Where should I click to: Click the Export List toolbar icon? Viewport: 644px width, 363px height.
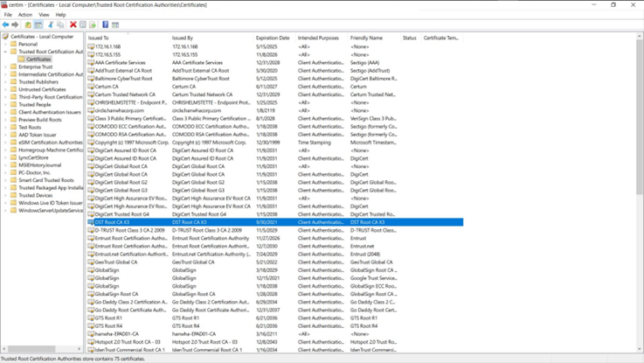pos(93,24)
